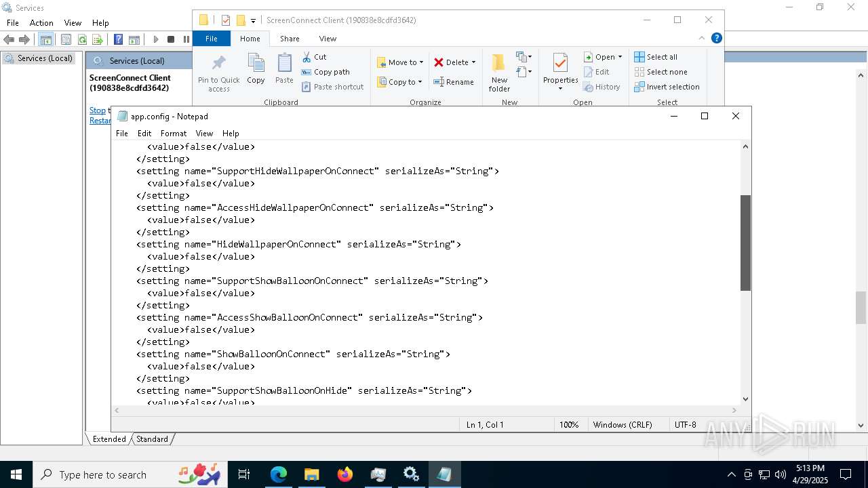
Task: Open the New item dropdown in Explorer
Action: tap(524, 57)
